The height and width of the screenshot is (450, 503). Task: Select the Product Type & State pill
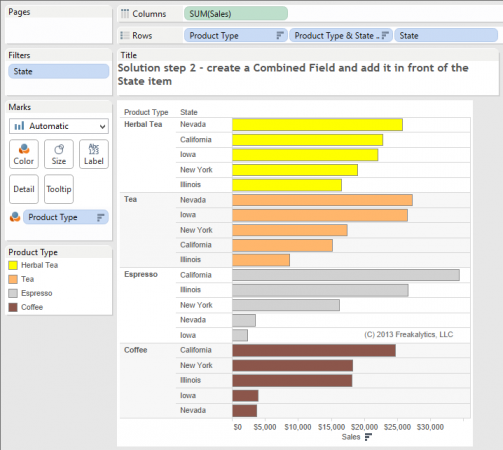(x=341, y=35)
